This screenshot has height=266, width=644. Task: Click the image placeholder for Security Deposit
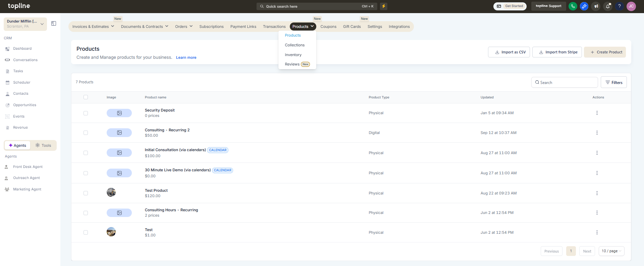point(119,113)
